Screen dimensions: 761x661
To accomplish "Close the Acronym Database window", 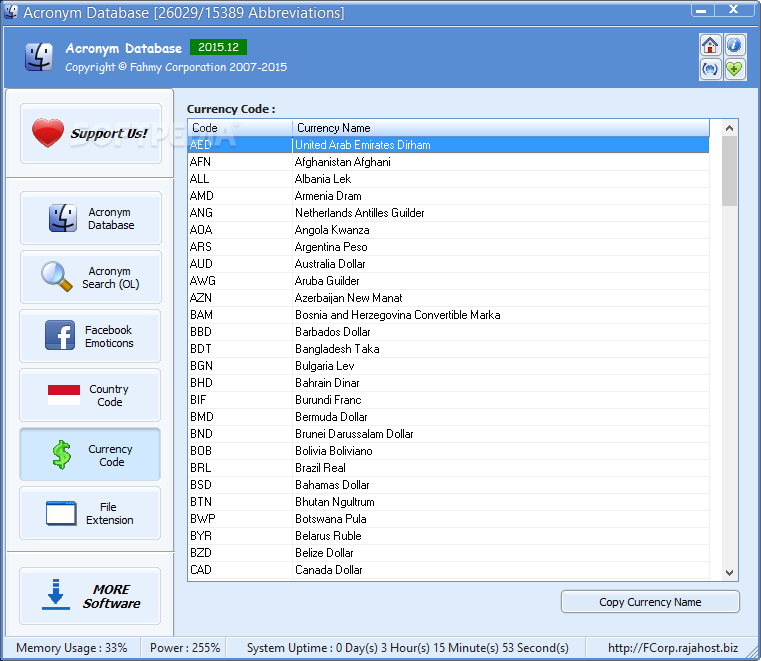I will click(735, 10).
